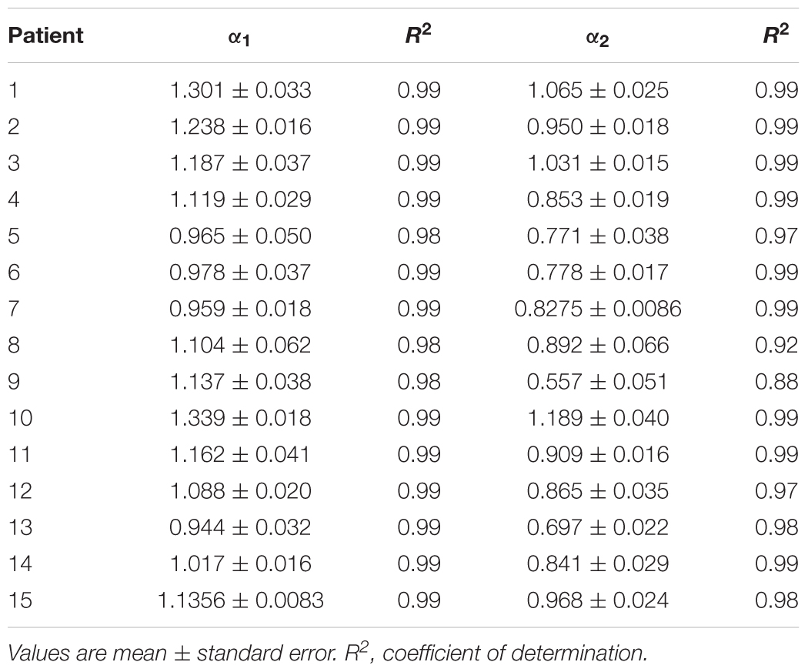Click the Patient column header
The image size is (808, 672).
[x=46, y=36]
